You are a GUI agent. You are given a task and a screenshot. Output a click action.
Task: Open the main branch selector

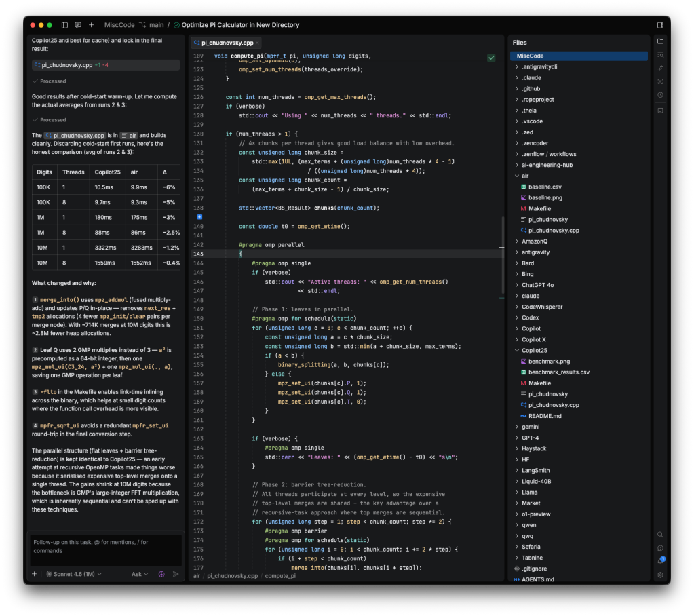coord(152,25)
